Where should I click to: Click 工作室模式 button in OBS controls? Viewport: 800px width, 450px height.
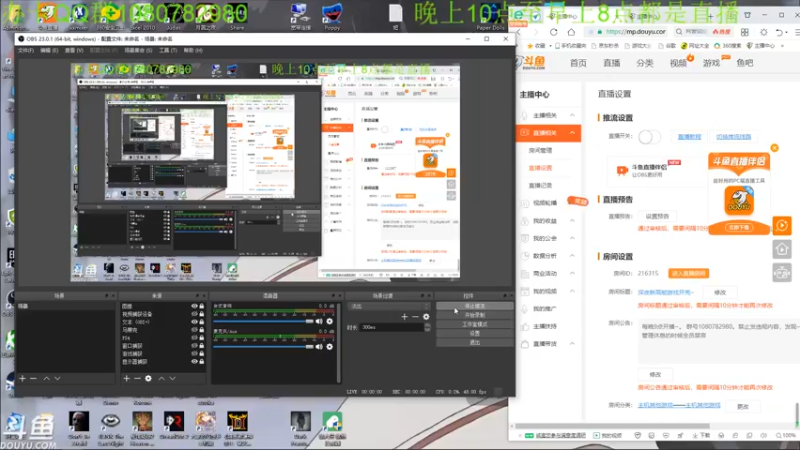(x=474, y=324)
